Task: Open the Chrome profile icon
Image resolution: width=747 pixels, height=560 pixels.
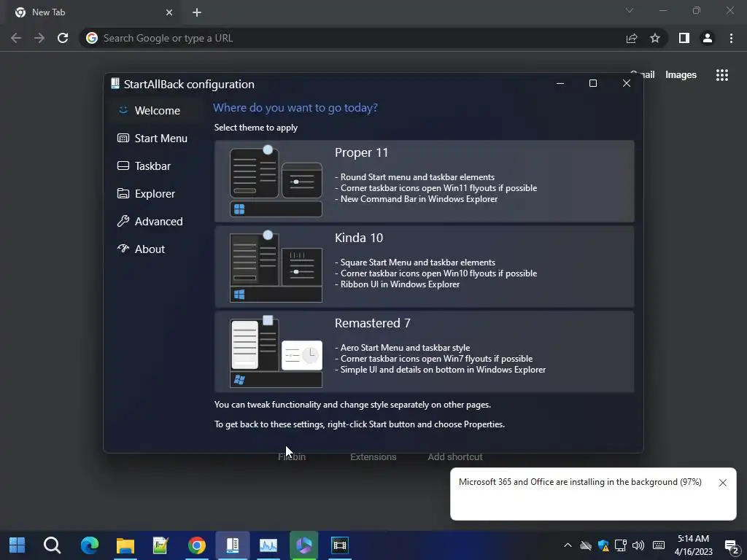Action: click(x=708, y=38)
